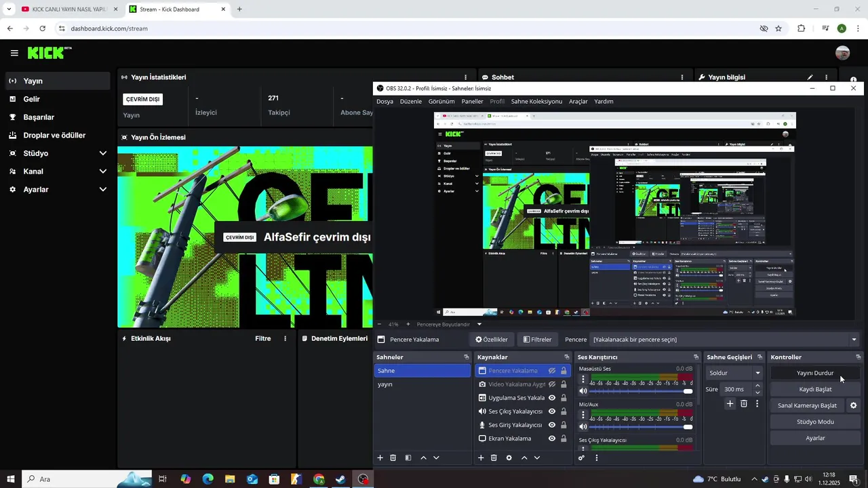Open OBS Dosya menu
This screenshot has width=868, height=488.
(x=384, y=101)
